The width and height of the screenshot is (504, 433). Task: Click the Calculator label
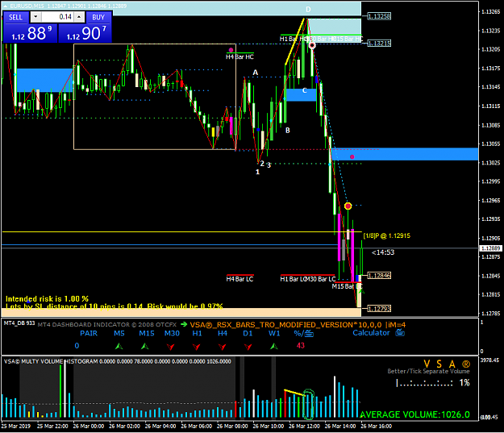[371, 333]
